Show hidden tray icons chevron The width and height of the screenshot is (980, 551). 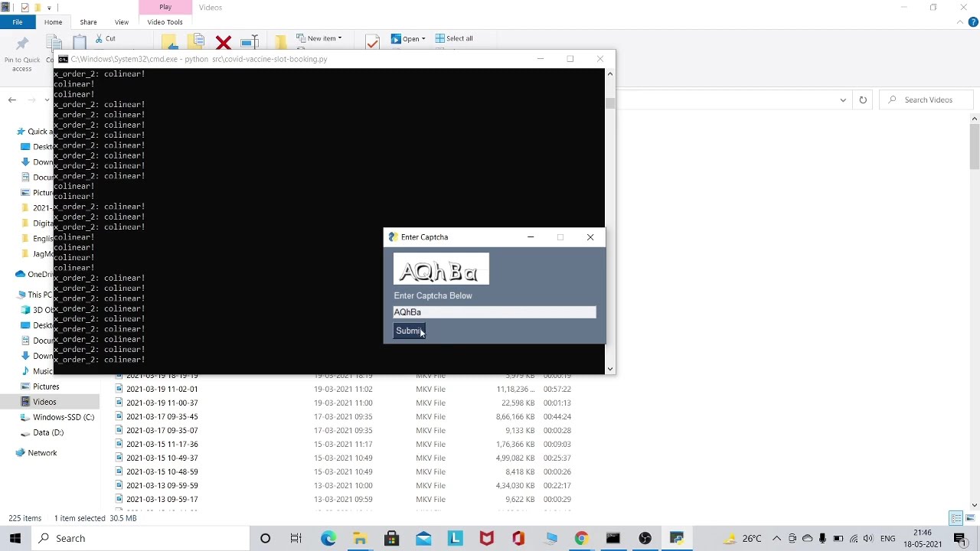(776, 539)
